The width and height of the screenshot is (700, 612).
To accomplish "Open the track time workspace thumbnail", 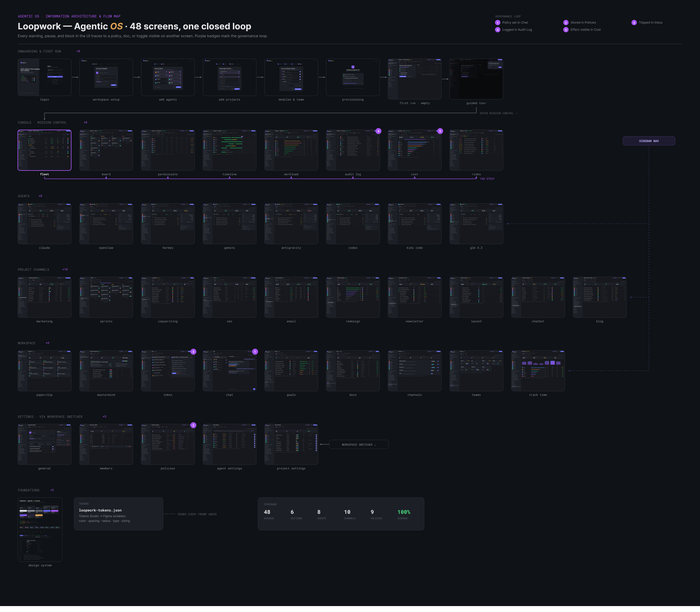I will 538,371.
